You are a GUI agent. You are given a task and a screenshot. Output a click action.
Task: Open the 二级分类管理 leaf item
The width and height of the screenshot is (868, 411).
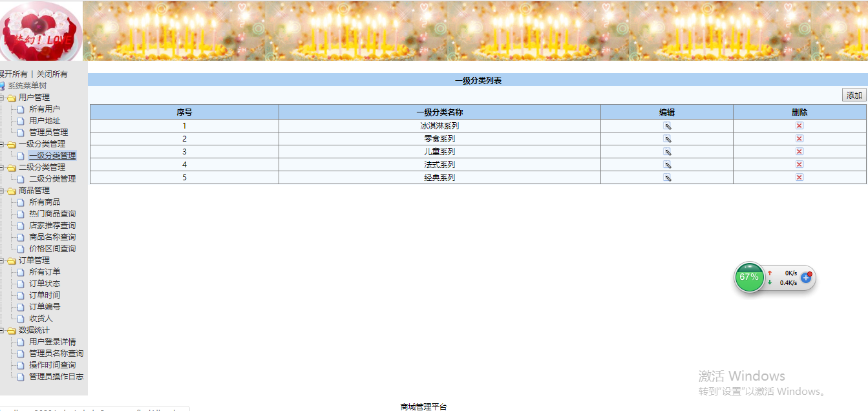(52, 179)
